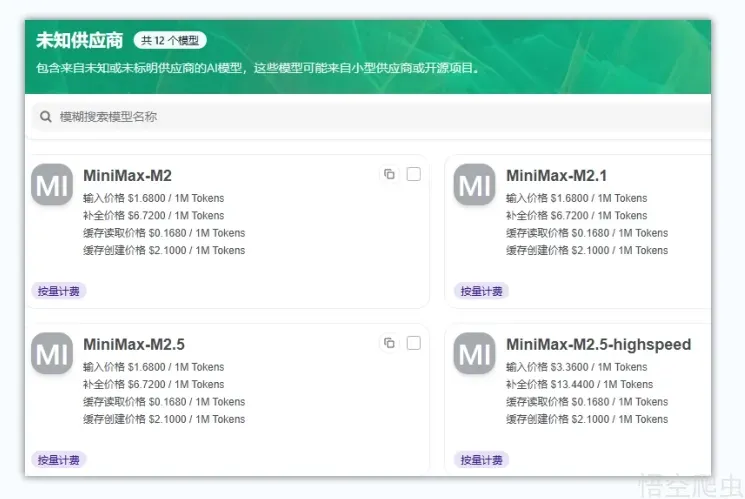
Task: Open the MiniMax-M2.5-highspeed model title
Action: point(599,345)
